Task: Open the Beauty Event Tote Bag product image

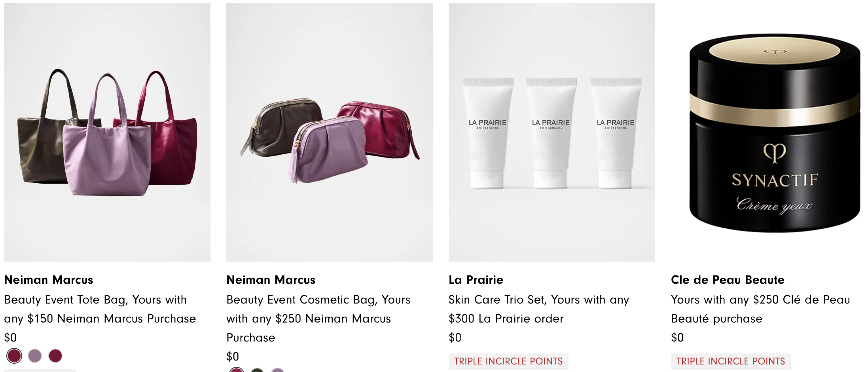Action: [107, 132]
